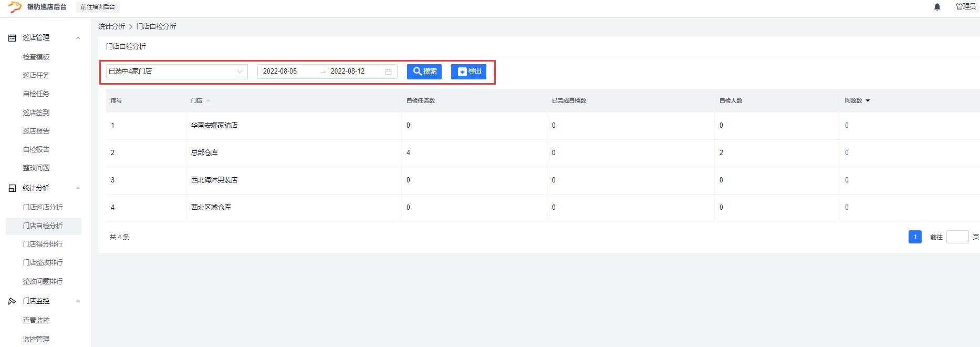Click the 导出 export button
The height and width of the screenshot is (347, 980).
point(468,72)
